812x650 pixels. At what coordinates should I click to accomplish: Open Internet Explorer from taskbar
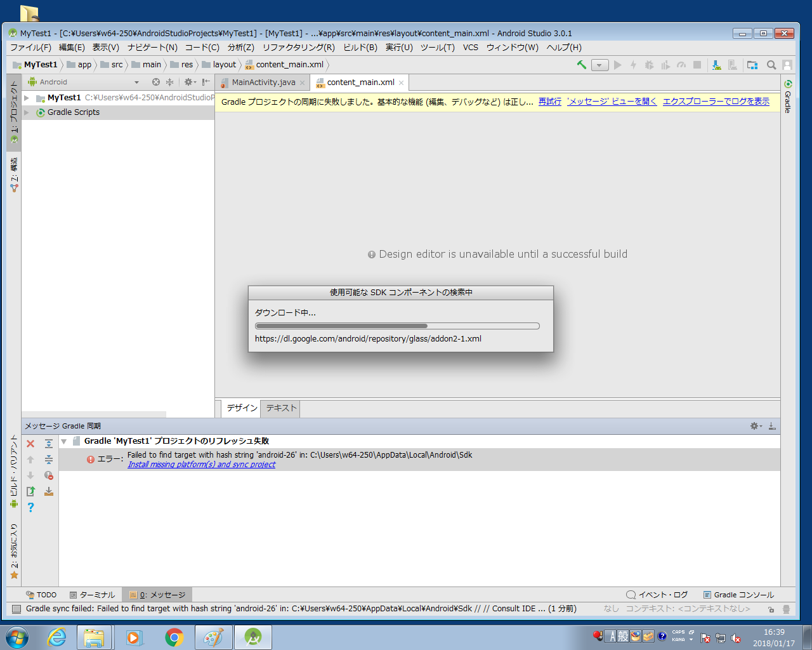[x=56, y=637]
